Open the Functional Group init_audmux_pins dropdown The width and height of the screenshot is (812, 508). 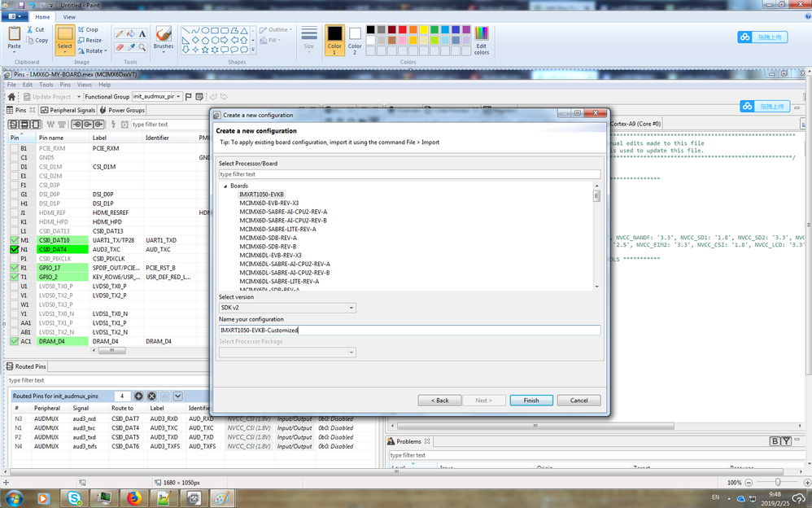pos(178,96)
